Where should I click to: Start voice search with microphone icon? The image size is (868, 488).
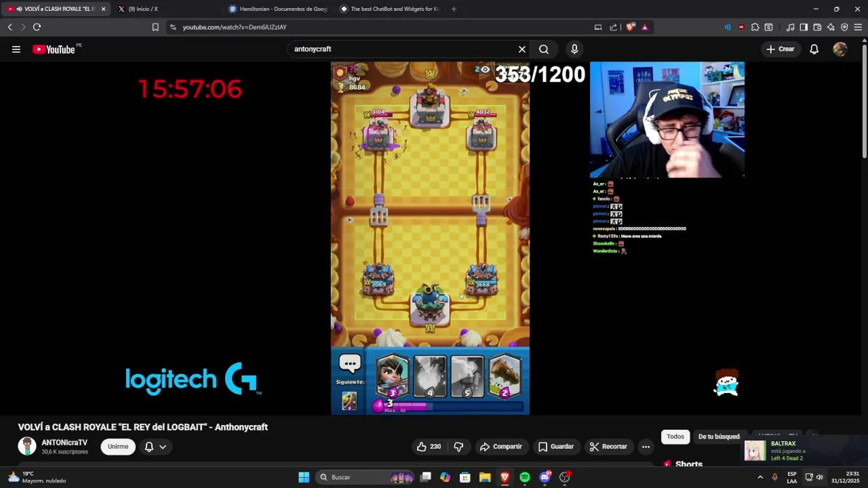pos(574,49)
